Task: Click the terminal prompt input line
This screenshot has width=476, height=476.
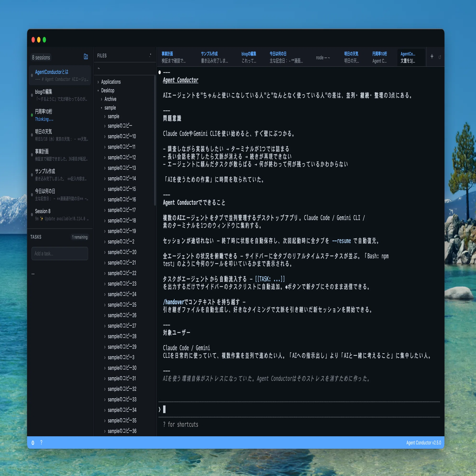Action: [299, 410]
